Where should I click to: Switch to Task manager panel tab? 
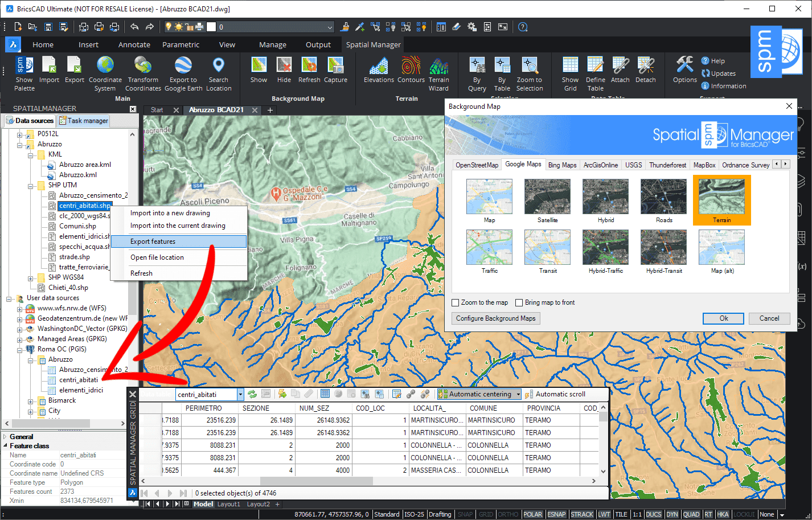point(83,121)
